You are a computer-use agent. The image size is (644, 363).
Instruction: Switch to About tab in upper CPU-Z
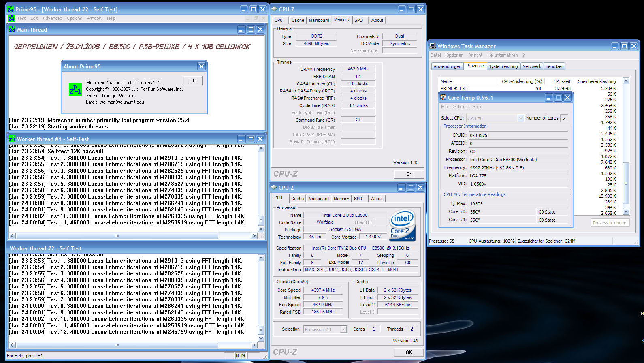(377, 20)
